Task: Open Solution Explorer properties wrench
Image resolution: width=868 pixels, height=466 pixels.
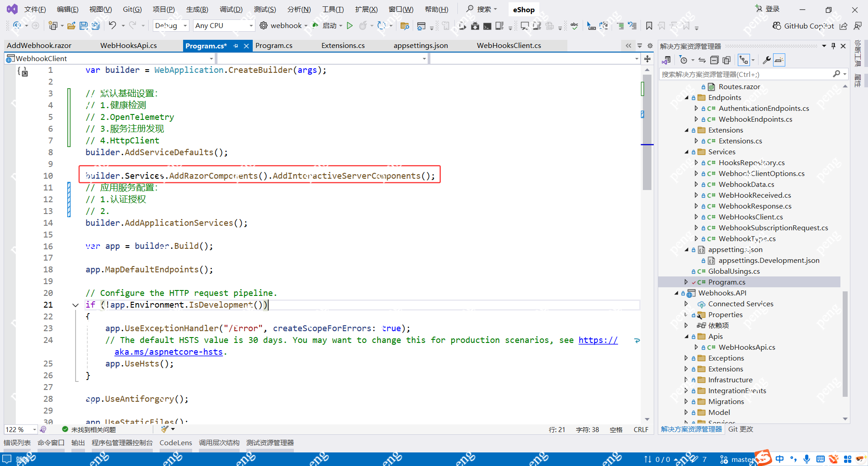Action: (767, 60)
